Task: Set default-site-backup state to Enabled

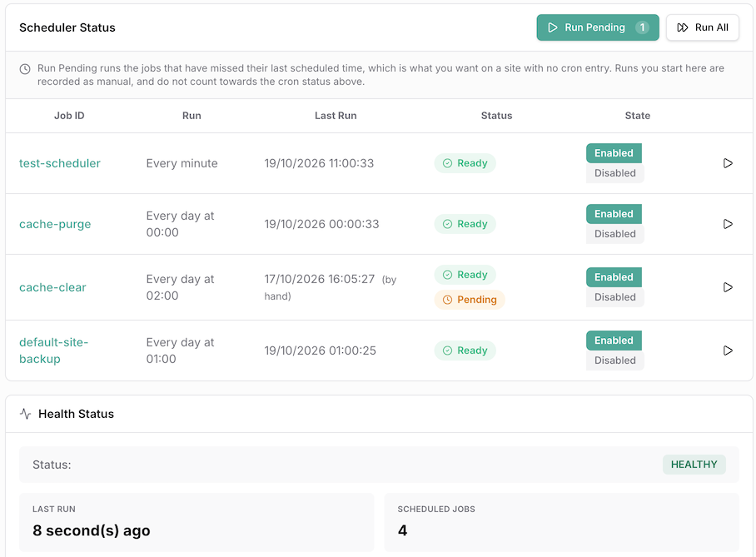Action: coord(614,341)
